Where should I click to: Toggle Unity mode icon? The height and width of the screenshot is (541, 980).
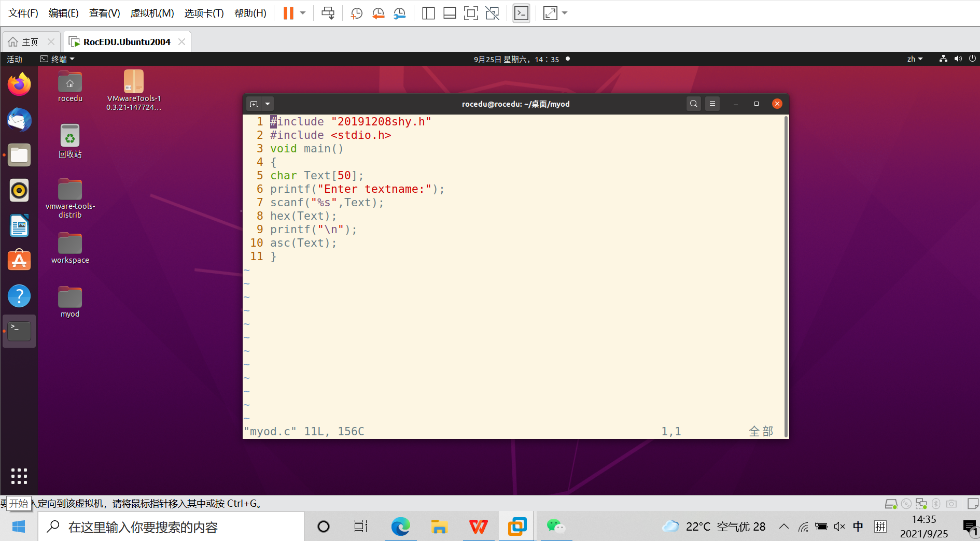coord(493,13)
